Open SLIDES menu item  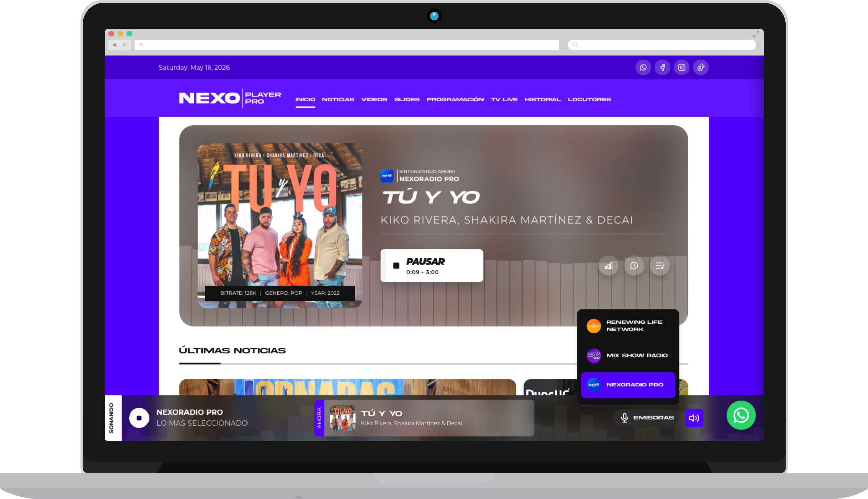[x=407, y=99]
